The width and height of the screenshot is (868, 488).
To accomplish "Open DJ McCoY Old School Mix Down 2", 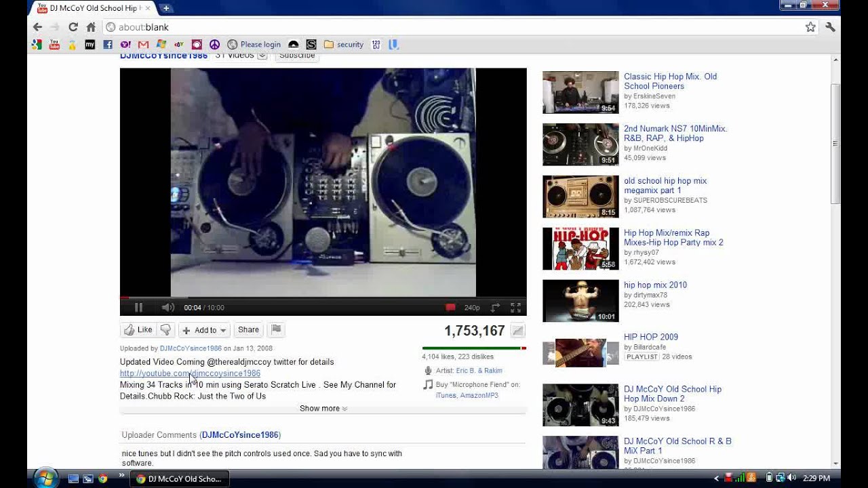I will (x=673, y=394).
